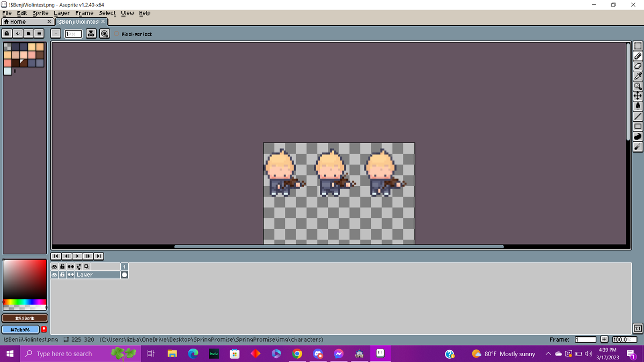Go to the first frame

click(55, 255)
